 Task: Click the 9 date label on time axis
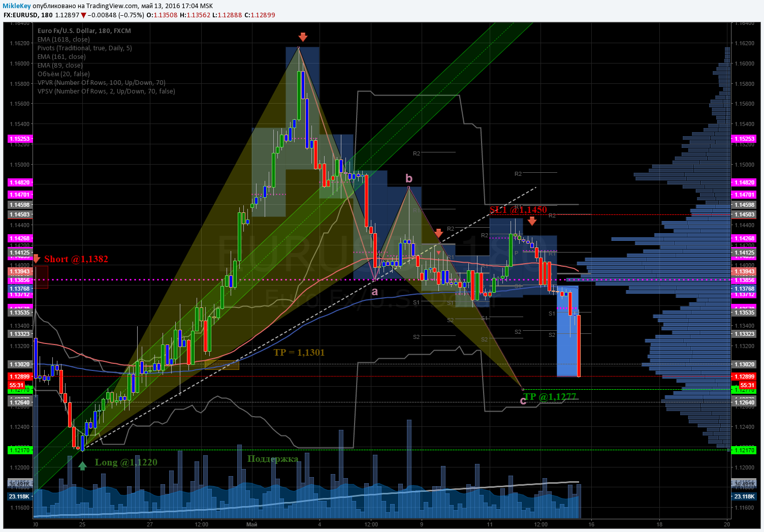[x=422, y=524]
